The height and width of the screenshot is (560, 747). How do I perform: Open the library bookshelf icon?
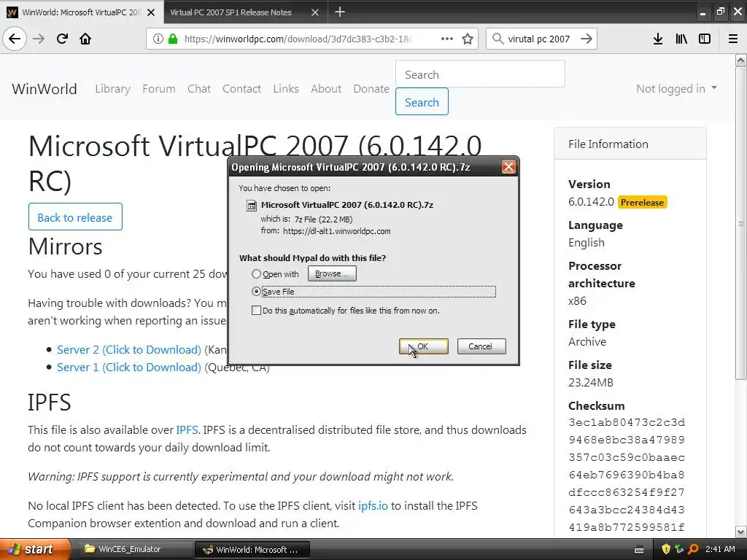tap(681, 39)
